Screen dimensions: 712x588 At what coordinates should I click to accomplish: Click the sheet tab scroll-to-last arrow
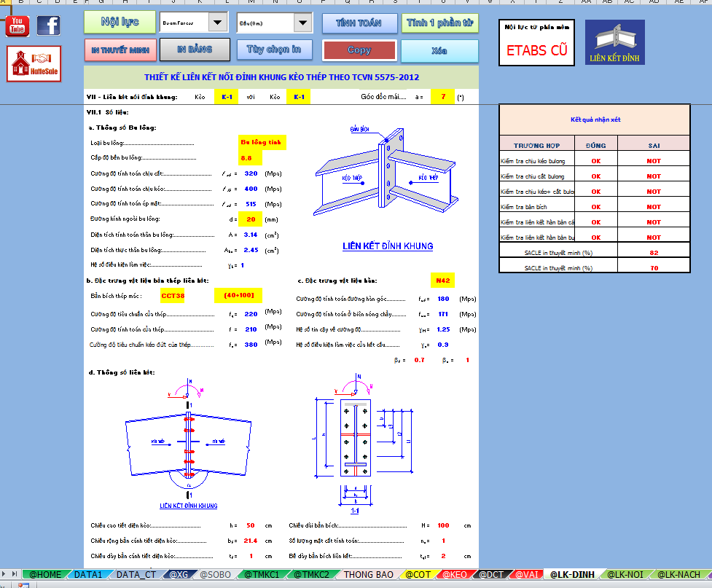(x=15, y=574)
